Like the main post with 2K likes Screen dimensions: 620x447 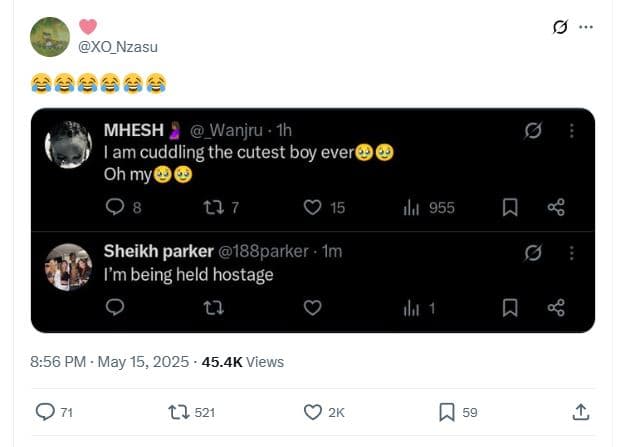point(312,411)
